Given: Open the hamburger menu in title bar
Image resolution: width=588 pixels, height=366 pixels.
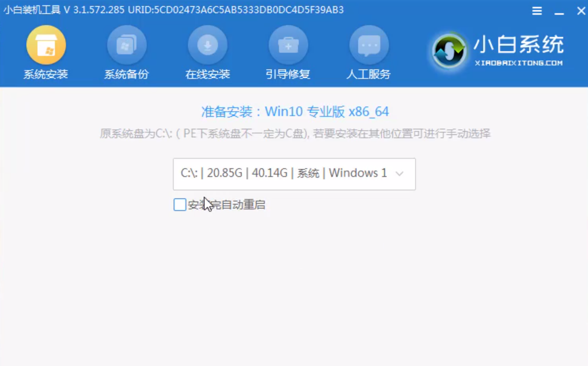Looking at the screenshot, I should 537,11.
